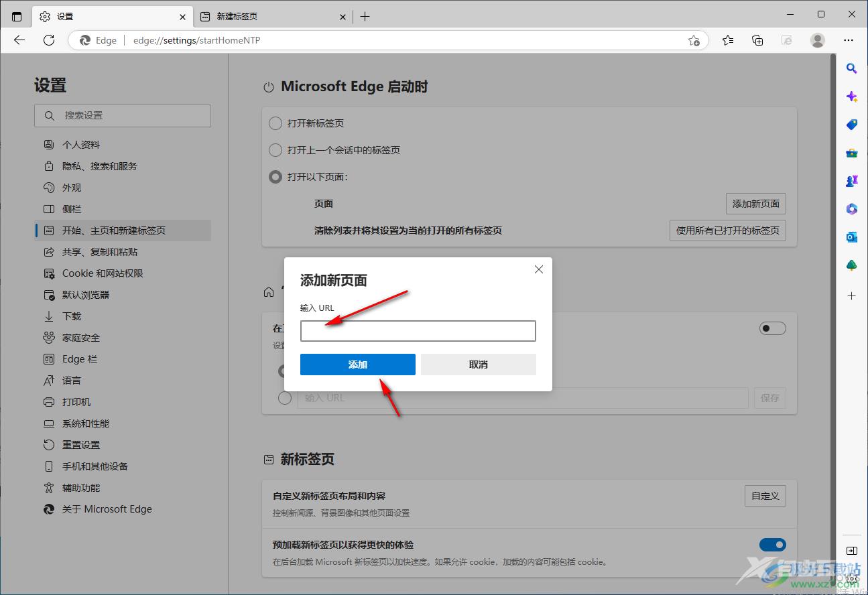Viewport: 868px width, 595px height.
Task: Click the dialog 输入 URL input field
Action: (x=418, y=331)
